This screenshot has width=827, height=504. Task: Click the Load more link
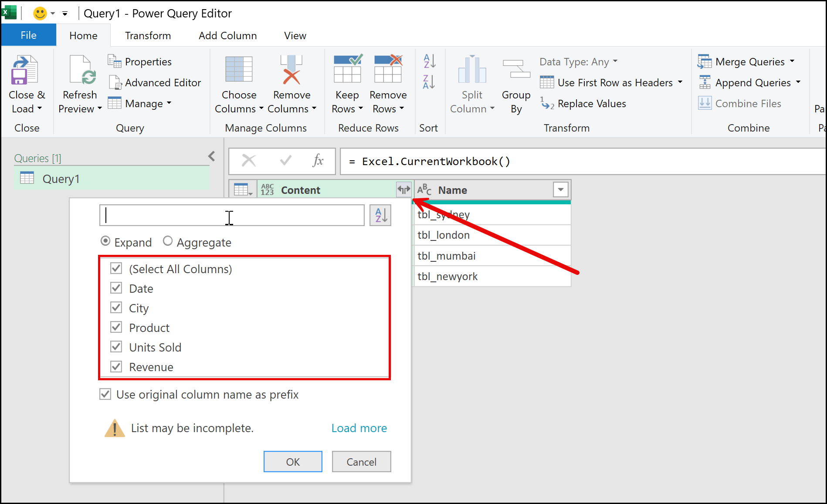(x=359, y=428)
